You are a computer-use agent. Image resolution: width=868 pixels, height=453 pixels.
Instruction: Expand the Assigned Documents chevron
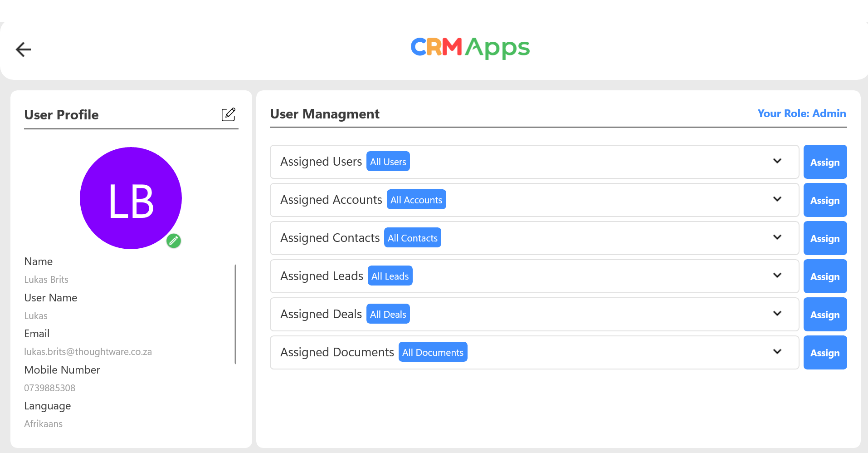pos(777,352)
